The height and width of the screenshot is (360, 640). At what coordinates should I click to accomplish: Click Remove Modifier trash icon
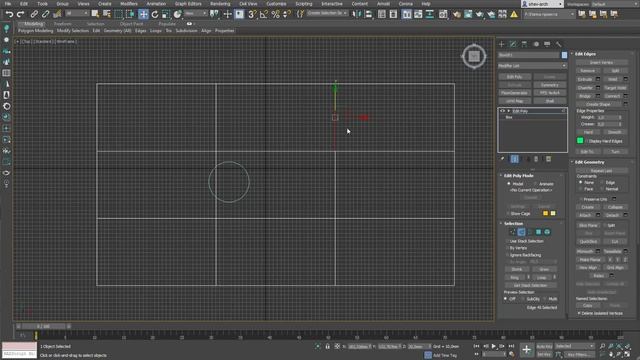pyautogui.click(x=536, y=159)
